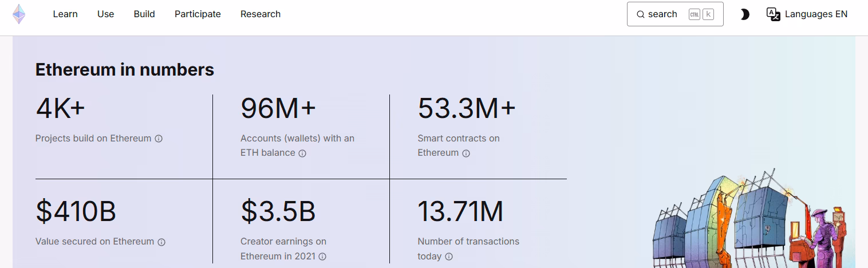Toggle dark mode with the moon icon

click(744, 14)
